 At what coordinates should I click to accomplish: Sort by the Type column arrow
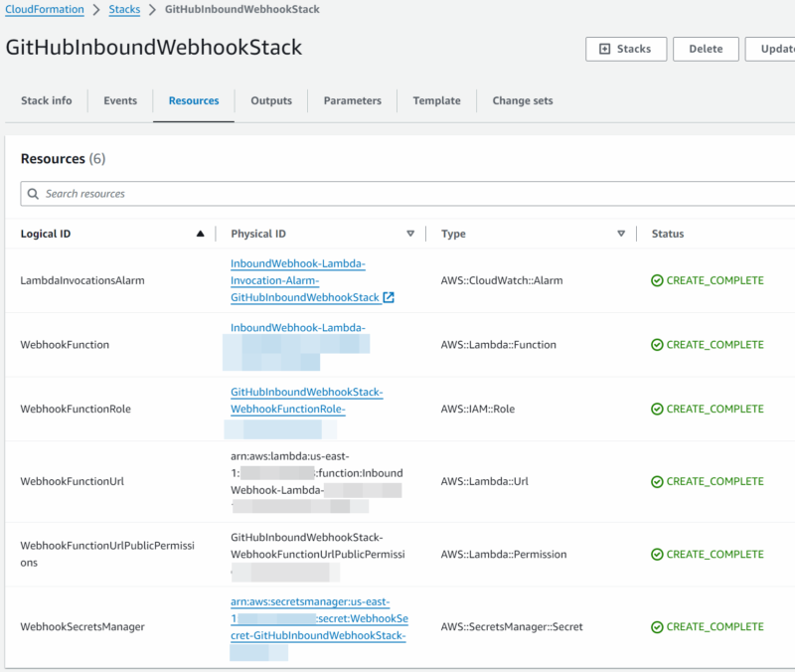pos(621,234)
